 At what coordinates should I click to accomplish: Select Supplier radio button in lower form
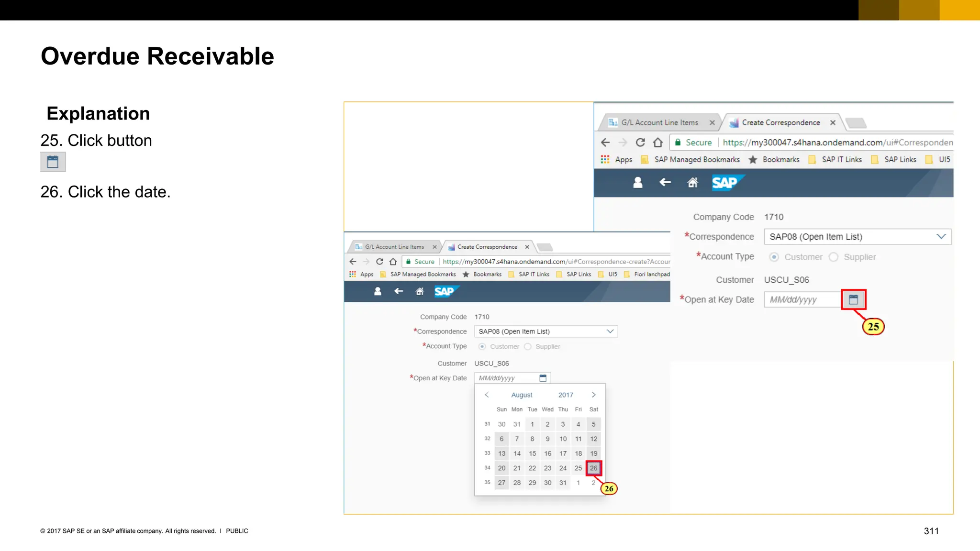tap(527, 346)
